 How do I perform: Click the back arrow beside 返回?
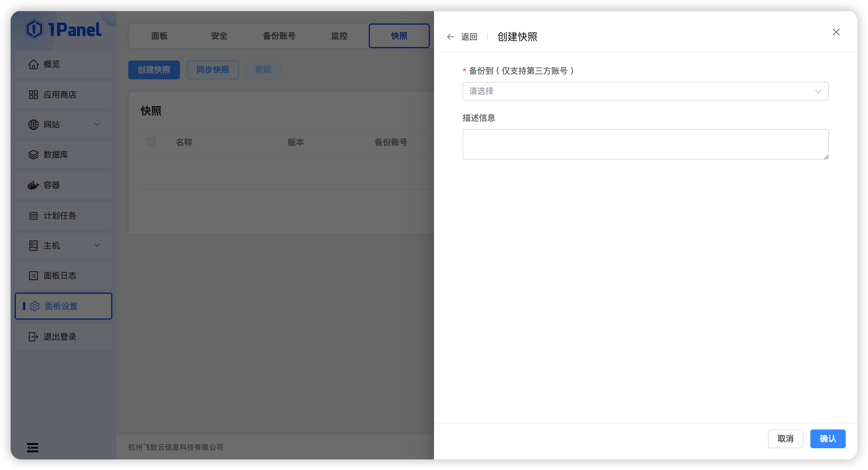(x=450, y=37)
